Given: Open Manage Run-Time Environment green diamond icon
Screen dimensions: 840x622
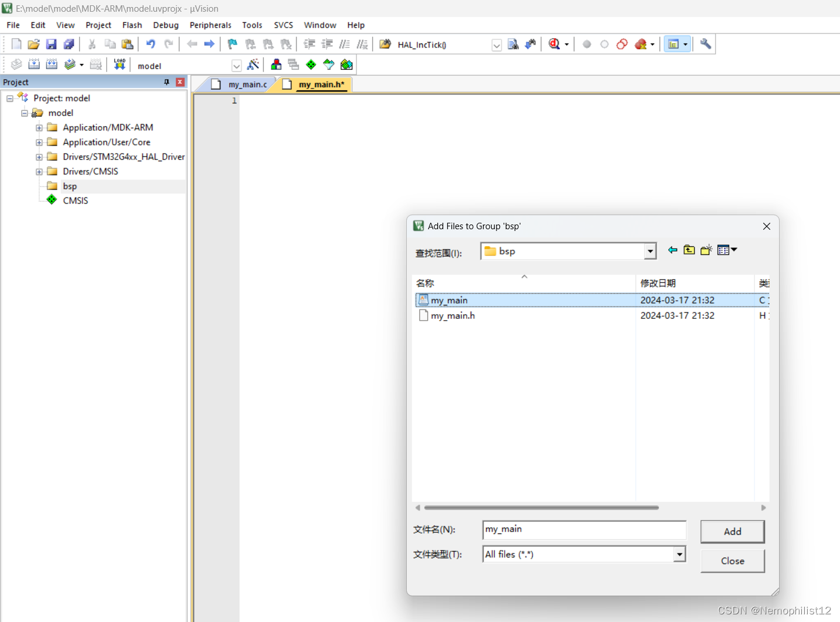Looking at the screenshot, I should click(x=311, y=64).
